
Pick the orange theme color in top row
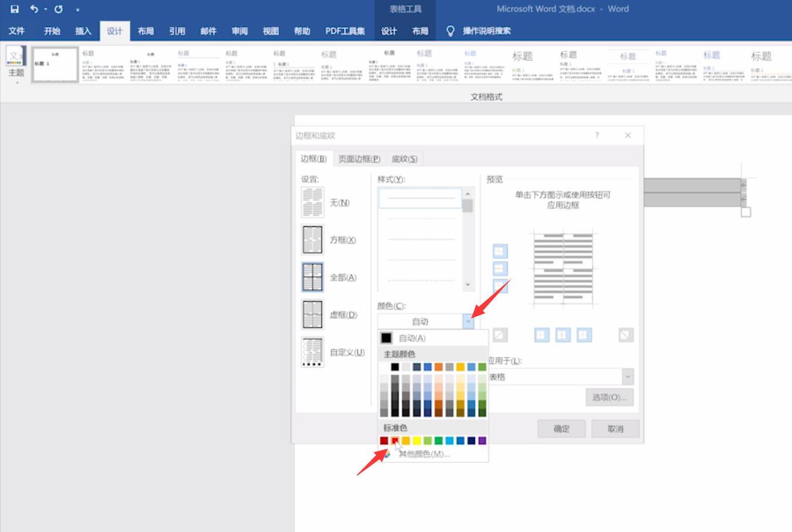(438, 367)
